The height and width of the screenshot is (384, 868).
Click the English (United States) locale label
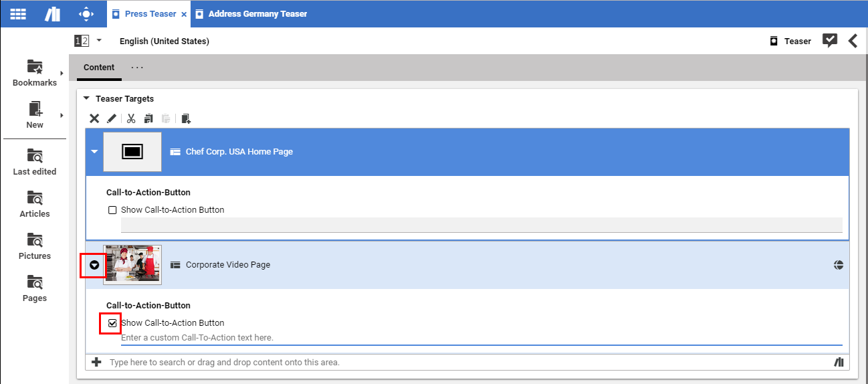coord(165,41)
